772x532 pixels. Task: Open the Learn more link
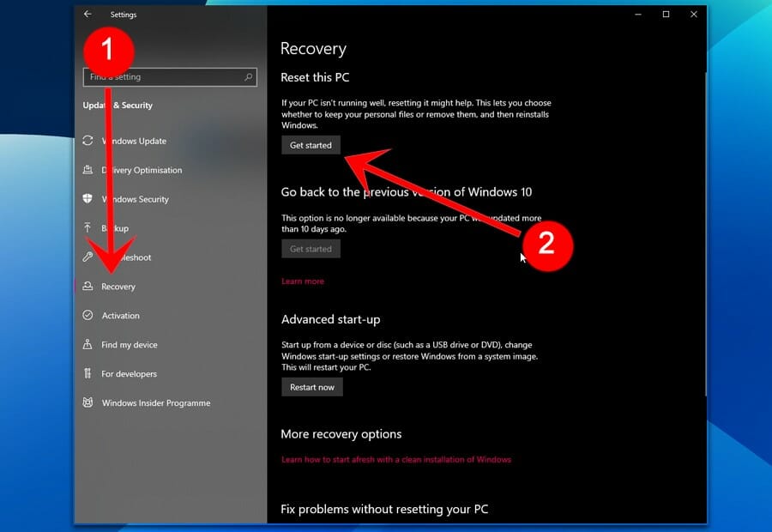click(303, 281)
